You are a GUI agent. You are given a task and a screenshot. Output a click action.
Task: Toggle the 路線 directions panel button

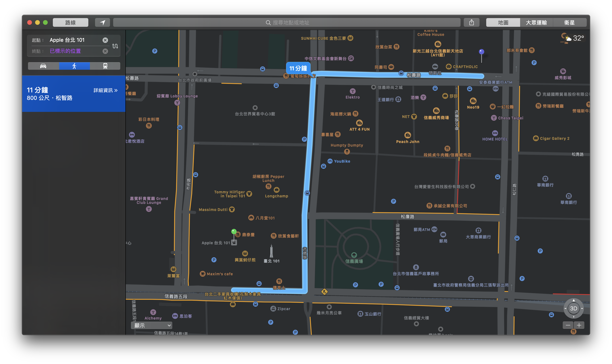70,23
